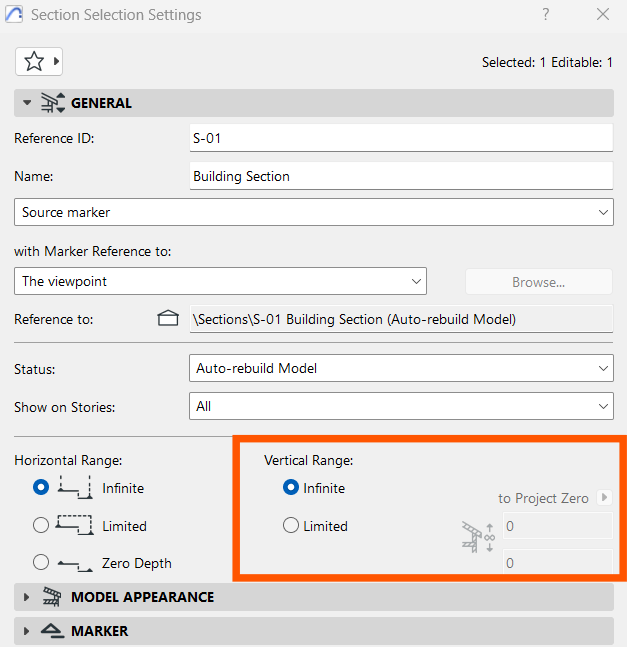This screenshot has width=627, height=647.
Task: Open the Status Auto-rebuild Model dropdown
Action: (401, 368)
